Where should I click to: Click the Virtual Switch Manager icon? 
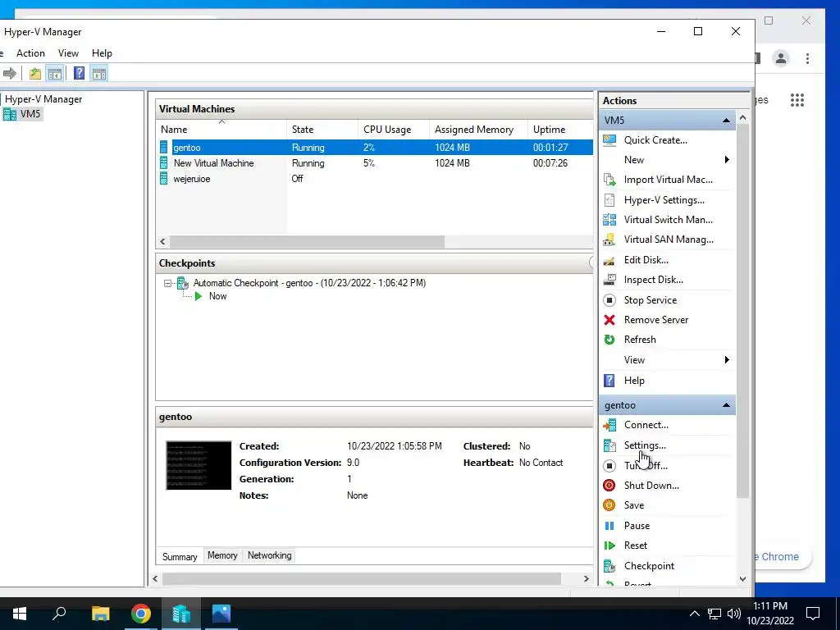pyautogui.click(x=609, y=220)
